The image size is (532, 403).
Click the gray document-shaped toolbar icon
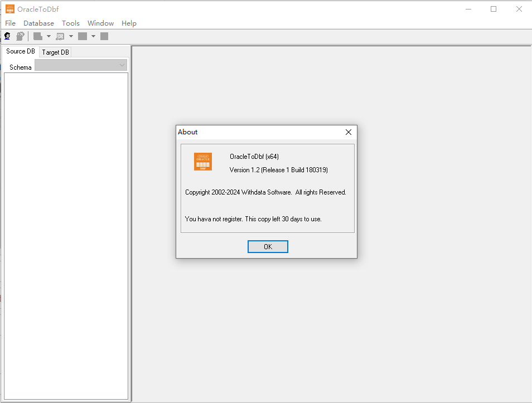click(x=38, y=36)
